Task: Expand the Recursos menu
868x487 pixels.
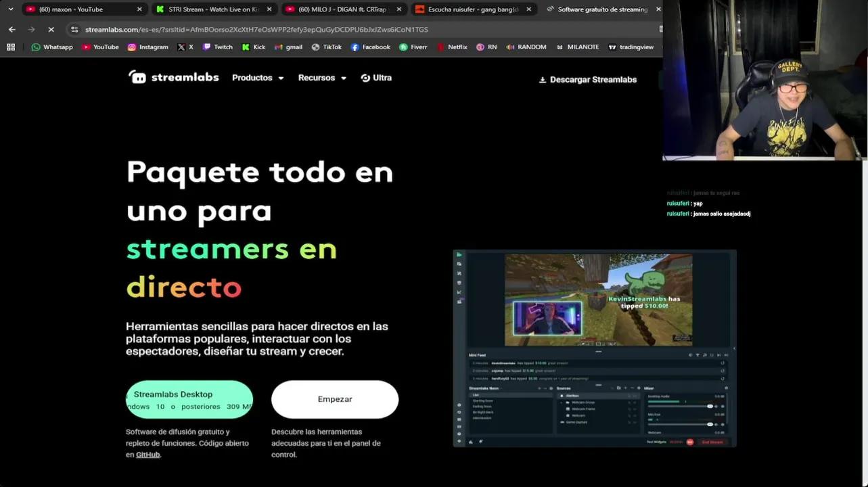Action: (322, 78)
